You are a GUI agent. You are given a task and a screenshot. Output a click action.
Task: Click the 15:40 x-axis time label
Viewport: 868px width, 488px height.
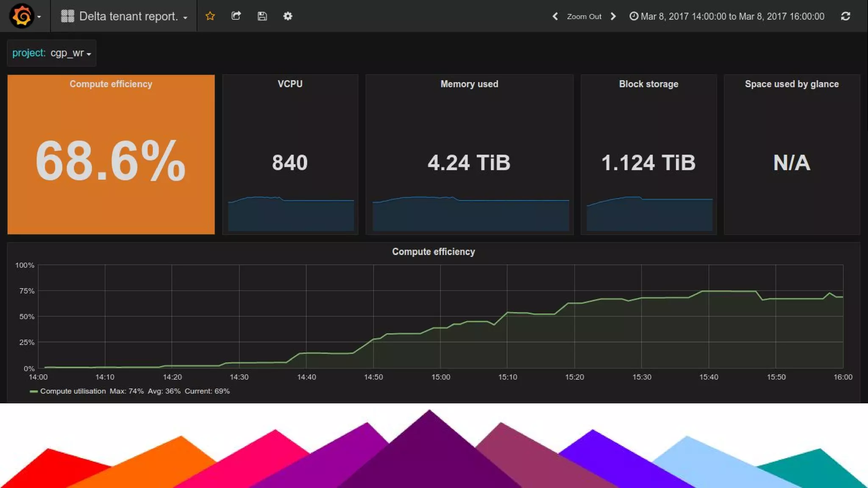709,377
